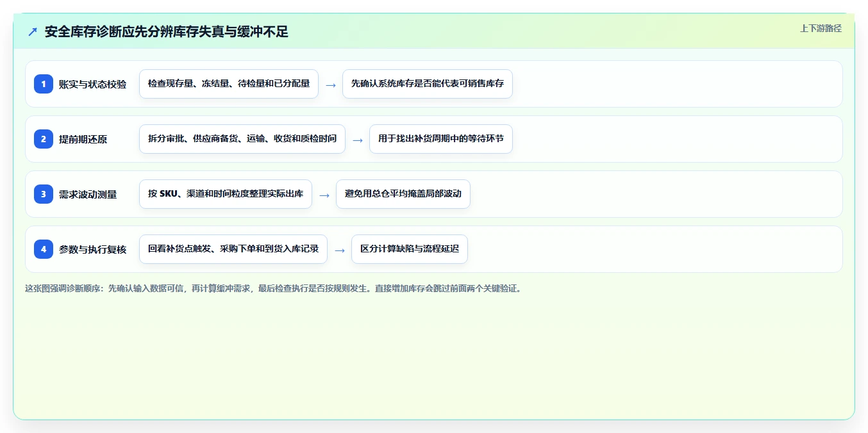Click the 回看补货点触发、采购下单和到货入库记录 box

click(233, 249)
